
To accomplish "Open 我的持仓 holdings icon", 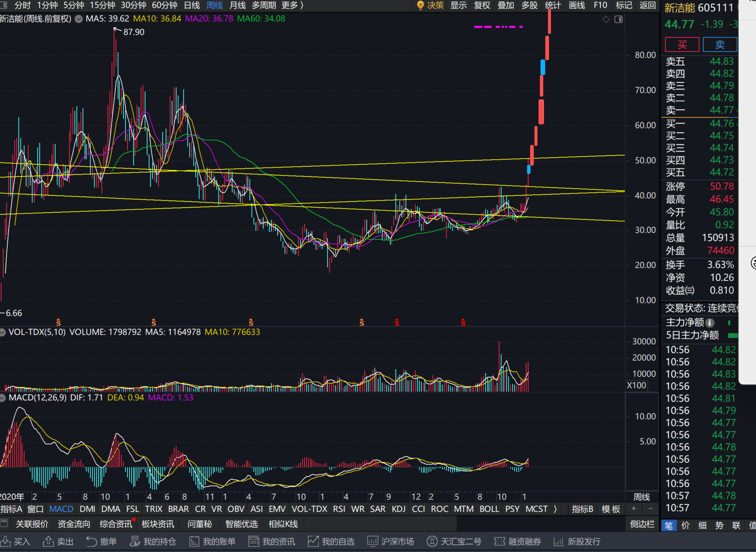I will [x=135, y=541].
